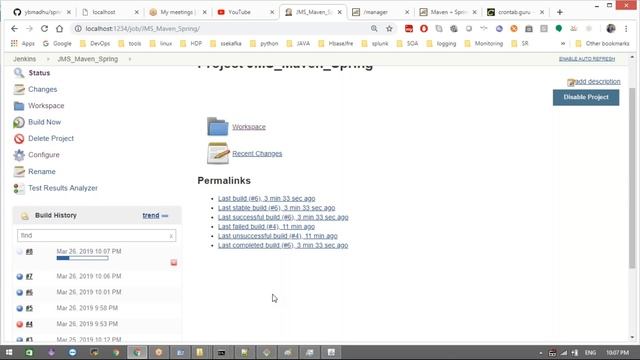Click the add description link
This screenshot has height=360, width=640.
click(x=597, y=82)
